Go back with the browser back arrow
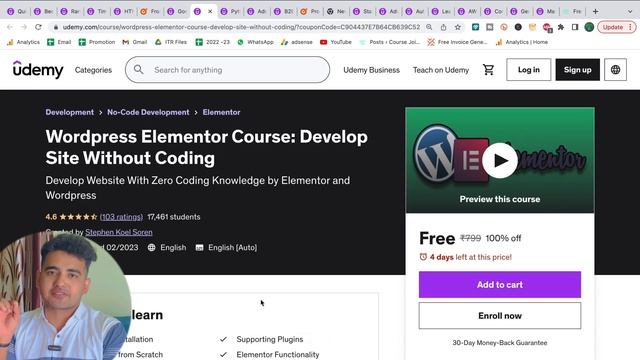 (10, 27)
